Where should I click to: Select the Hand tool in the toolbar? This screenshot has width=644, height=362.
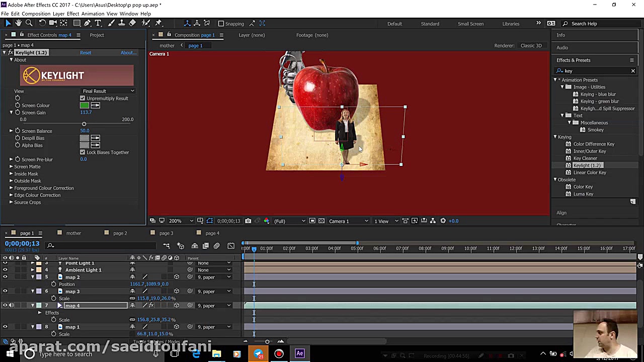pyautogui.click(x=19, y=23)
